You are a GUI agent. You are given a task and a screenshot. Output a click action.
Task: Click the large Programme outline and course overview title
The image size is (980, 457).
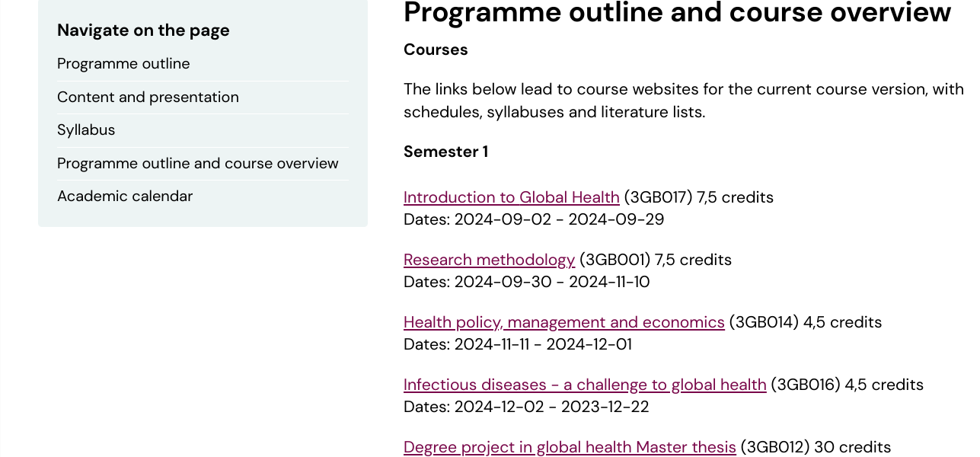point(678,13)
